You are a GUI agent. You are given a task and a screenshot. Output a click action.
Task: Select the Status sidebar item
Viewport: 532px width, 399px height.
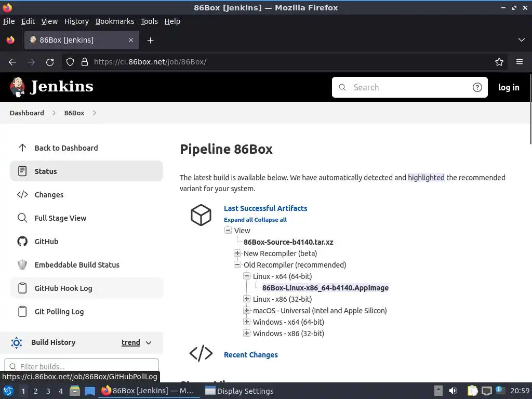tap(87, 171)
